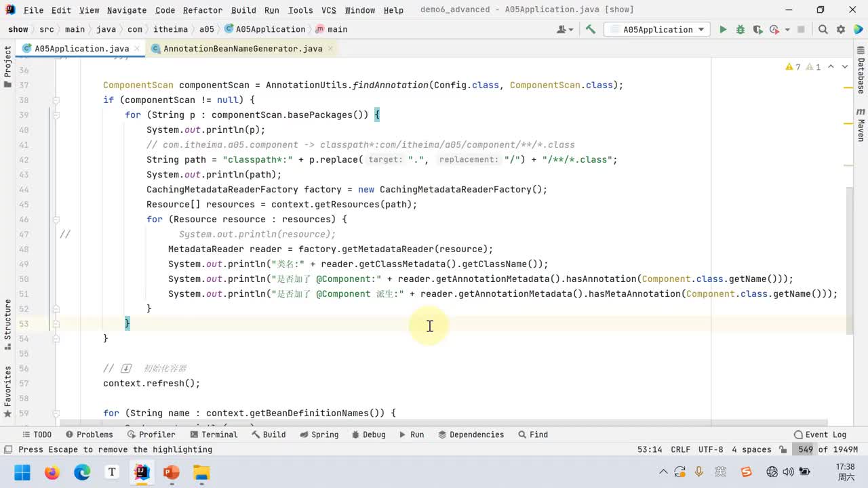Open the VCS menu
The width and height of the screenshot is (868, 488).
328,9
